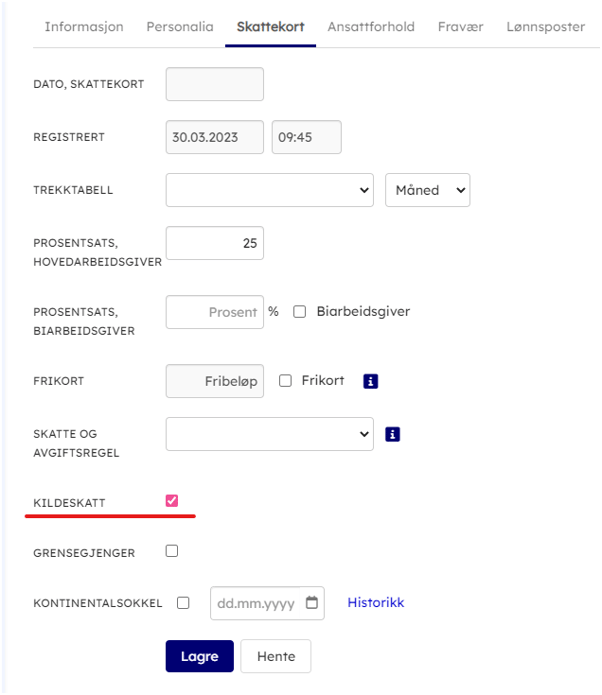Click the info icon next to Frikort

coord(371,381)
